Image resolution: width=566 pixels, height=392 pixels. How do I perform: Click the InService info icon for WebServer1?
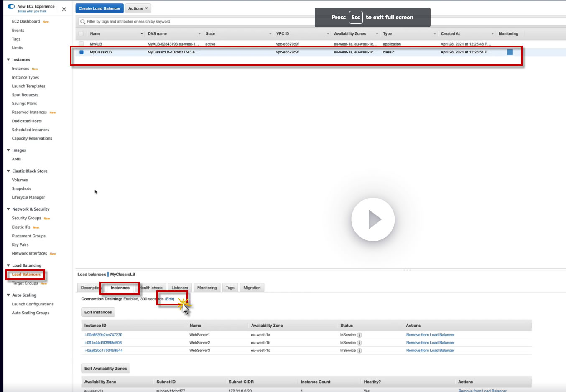click(x=359, y=335)
